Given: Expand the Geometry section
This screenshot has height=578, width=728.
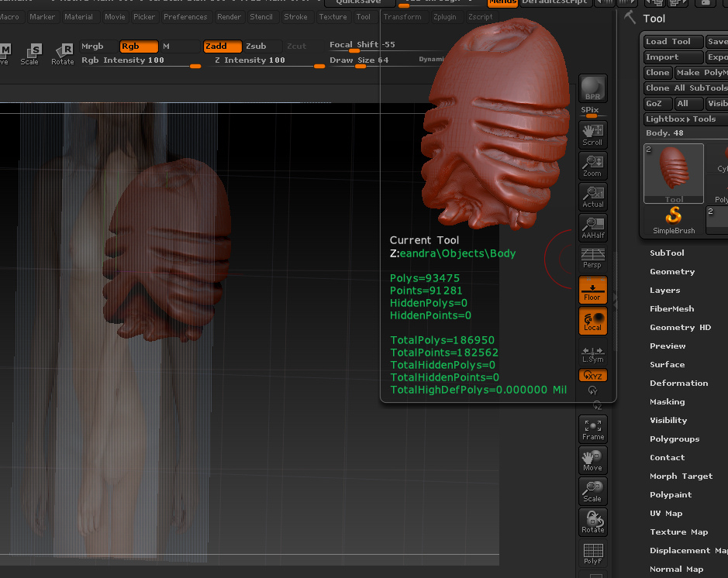Looking at the screenshot, I should click(671, 272).
